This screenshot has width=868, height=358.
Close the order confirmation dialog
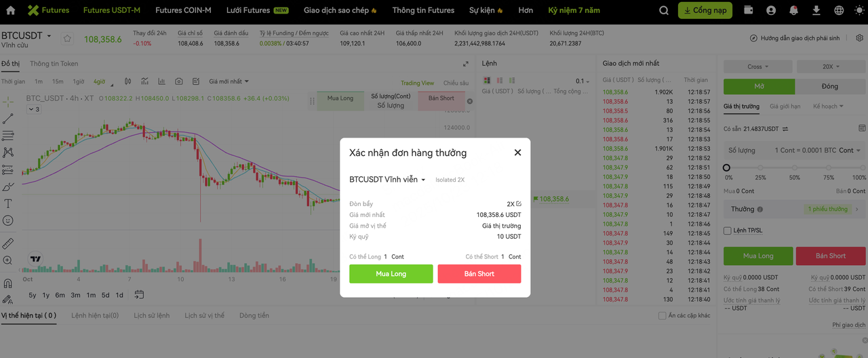(x=517, y=153)
